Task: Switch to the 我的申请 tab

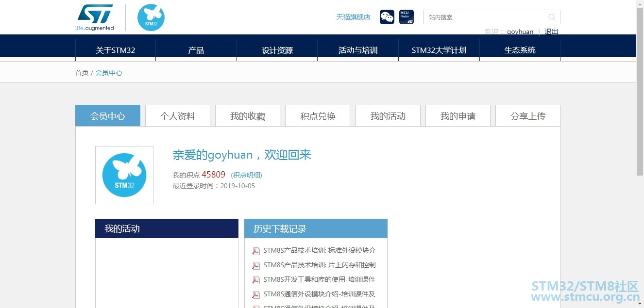Action: click(458, 116)
